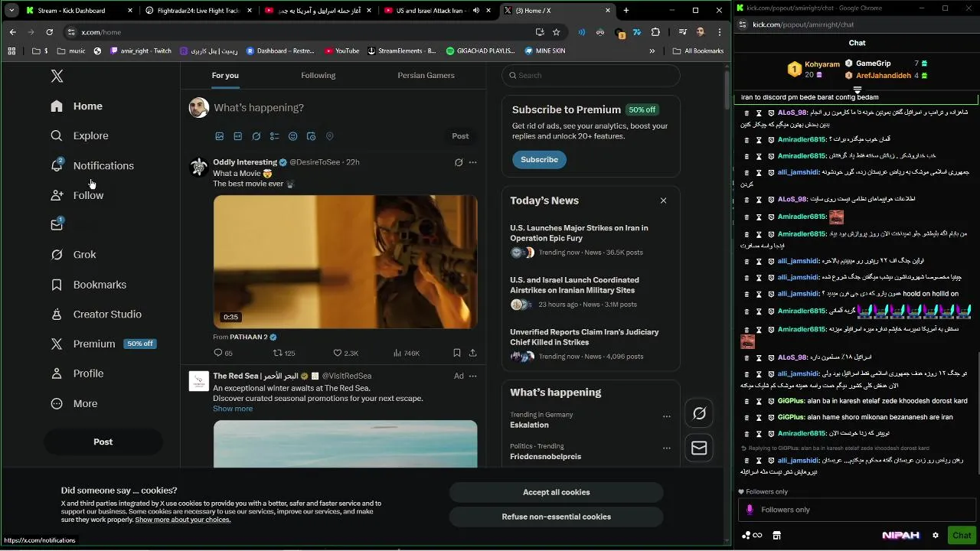
Task: Open the Coordinated Airstrikes news story
Action: [590, 292]
